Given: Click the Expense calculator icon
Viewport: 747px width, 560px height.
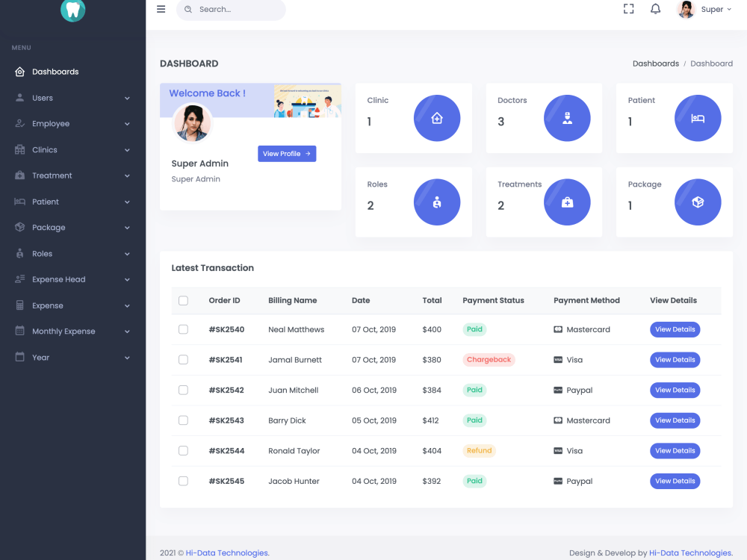Looking at the screenshot, I should click(x=19, y=305).
